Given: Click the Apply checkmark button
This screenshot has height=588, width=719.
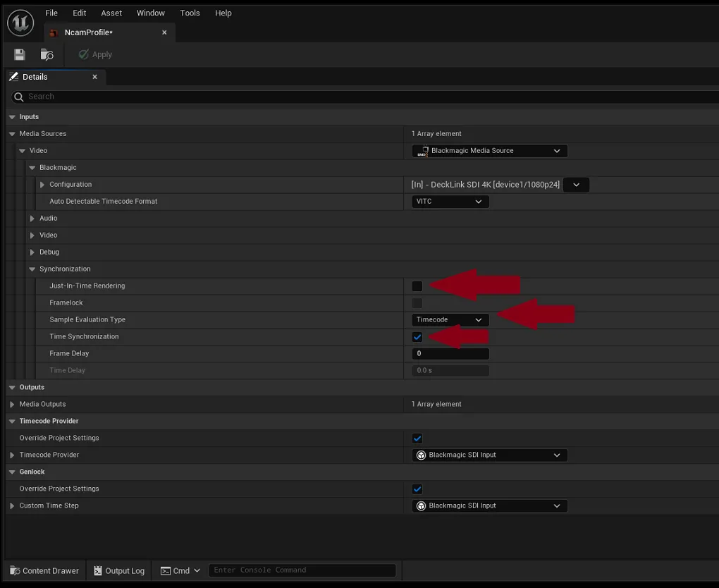Looking at the screenshot, I should click(95, 54).
